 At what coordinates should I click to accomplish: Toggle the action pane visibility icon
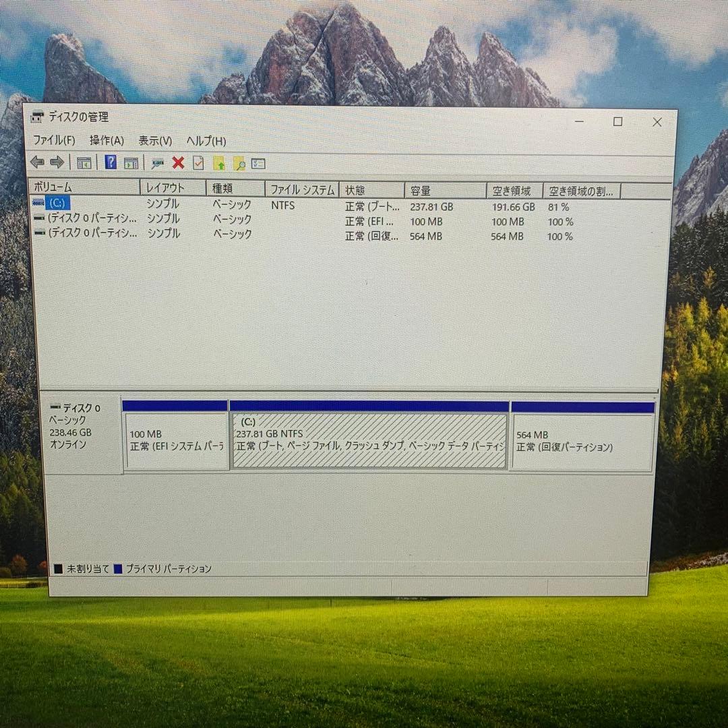point(131,162)
